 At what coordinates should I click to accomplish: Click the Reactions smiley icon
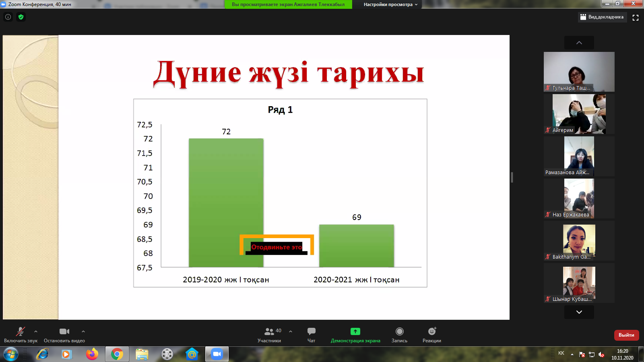coord(431,334)
